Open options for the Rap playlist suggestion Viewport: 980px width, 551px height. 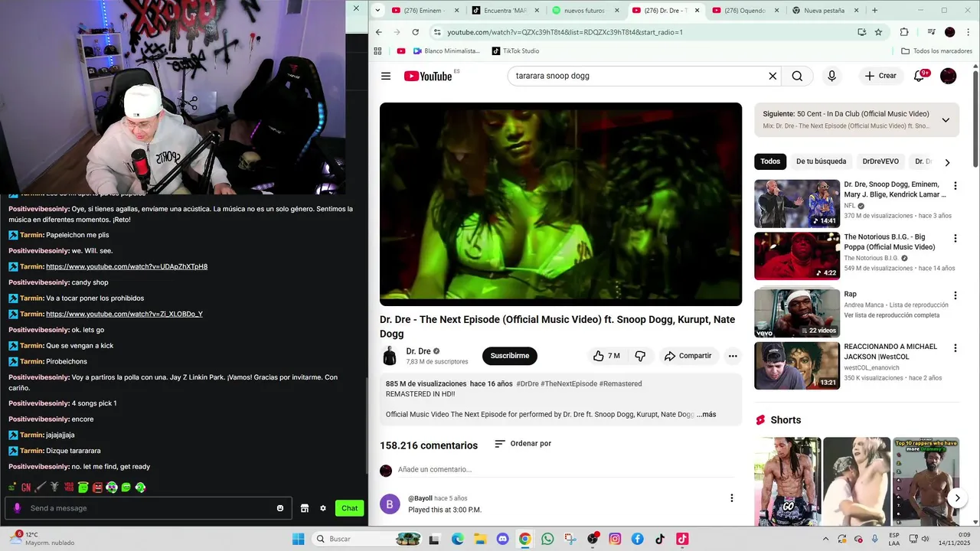click(955, 295)
